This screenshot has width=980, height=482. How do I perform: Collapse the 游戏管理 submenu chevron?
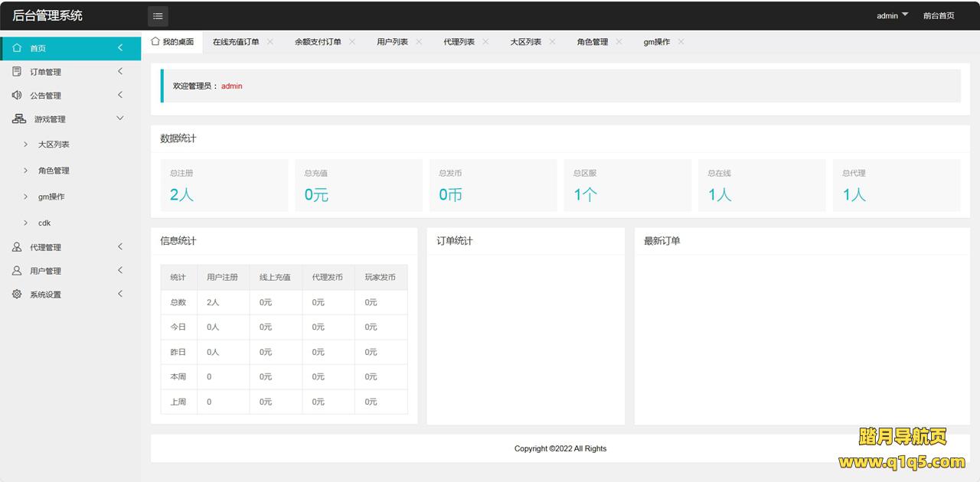[119, 119]
